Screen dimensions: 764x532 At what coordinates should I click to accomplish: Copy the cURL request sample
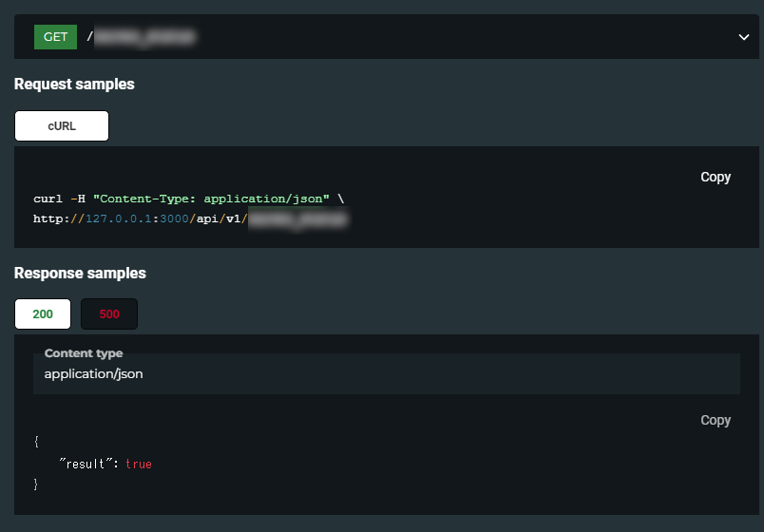715,177
